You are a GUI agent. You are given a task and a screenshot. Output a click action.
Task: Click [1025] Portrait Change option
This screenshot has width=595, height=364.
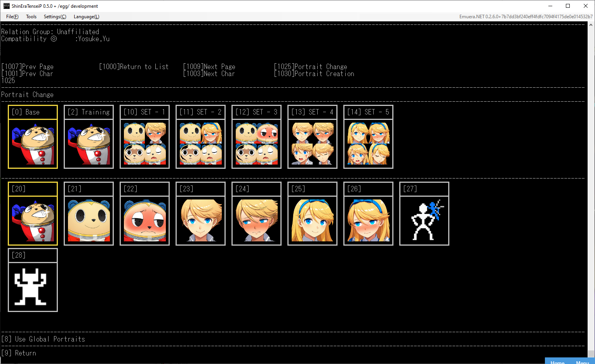311,67
